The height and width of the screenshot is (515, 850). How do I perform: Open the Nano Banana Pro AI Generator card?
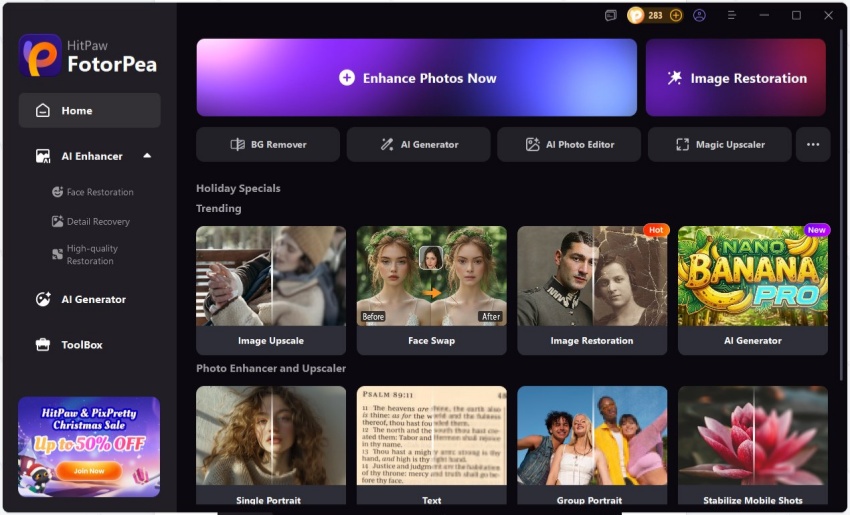(752, 291)
